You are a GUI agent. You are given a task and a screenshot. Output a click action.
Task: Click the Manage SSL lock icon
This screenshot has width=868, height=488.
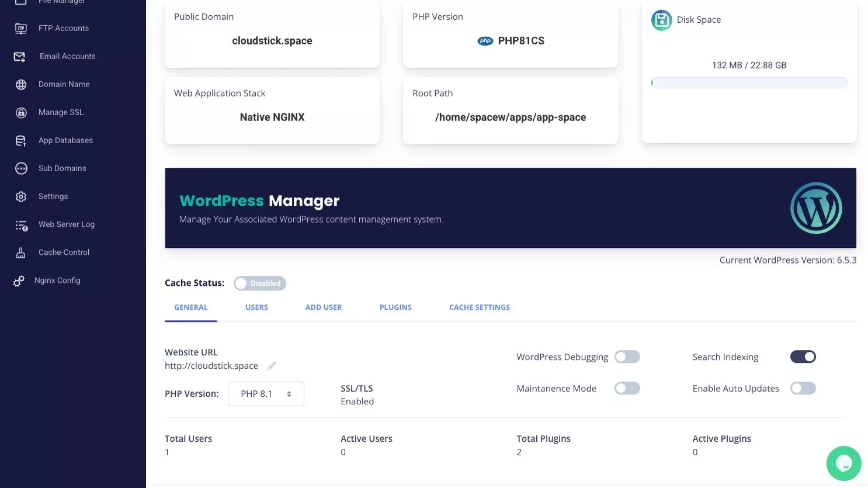[x=21, y=113]
